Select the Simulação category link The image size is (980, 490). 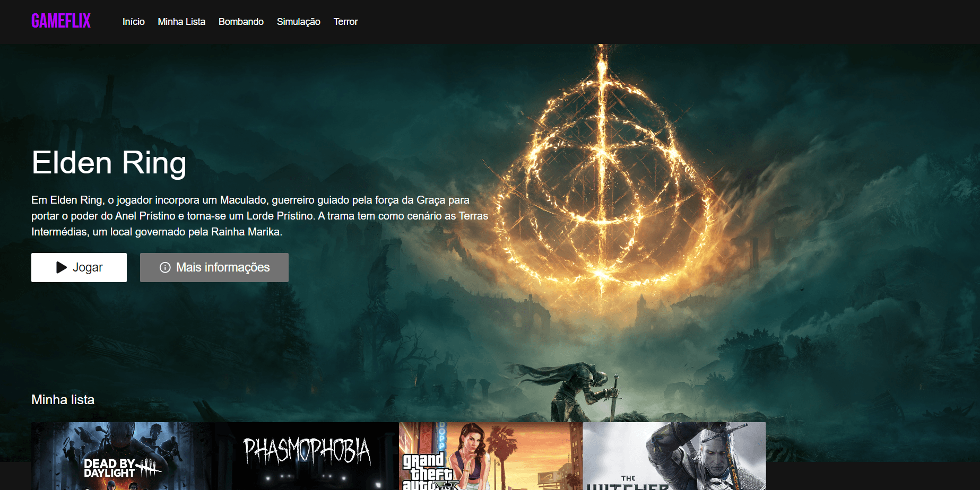point(299,22)
